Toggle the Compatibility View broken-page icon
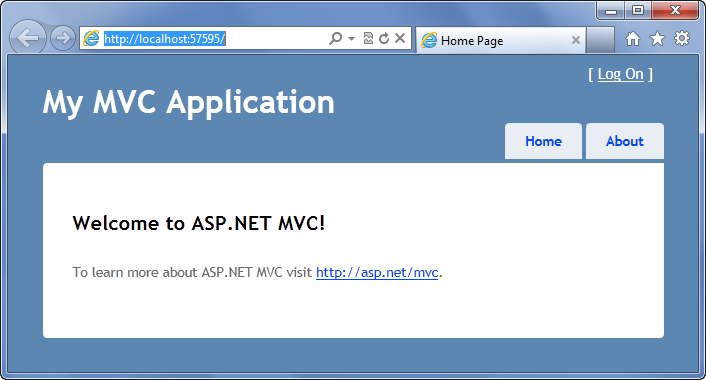Viewport: 706px width, 380px height. pos(368,38)
